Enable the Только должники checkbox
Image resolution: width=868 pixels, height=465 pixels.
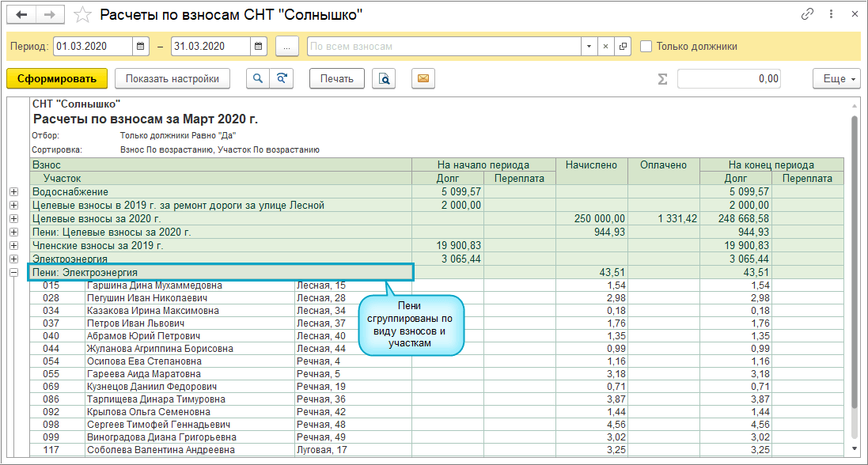click(x=646, y=47)
